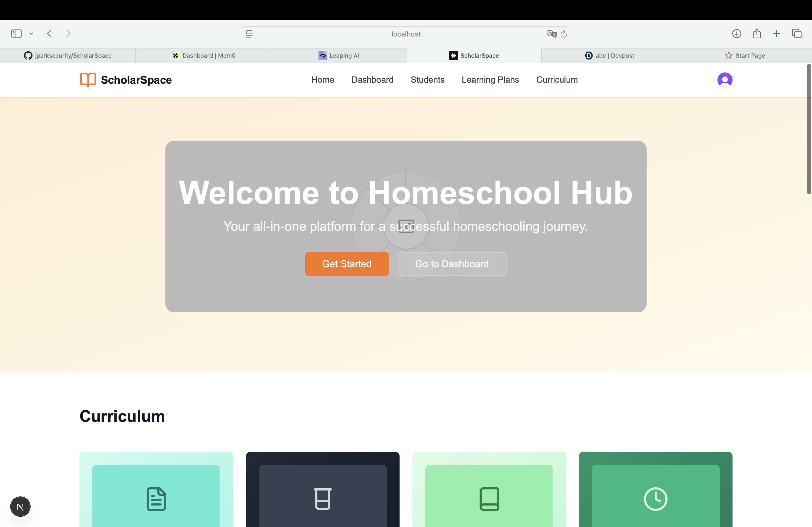Viewport: 812px width, 527px height.
Task: Open the Learning Plans nav link
Action: tap(490, 80)
